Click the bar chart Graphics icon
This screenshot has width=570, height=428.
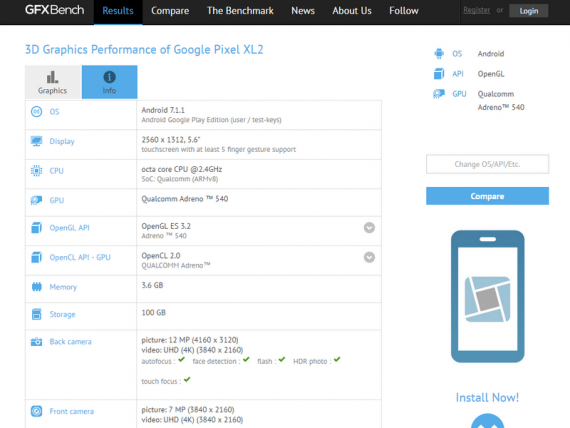[x=52, y=77]
